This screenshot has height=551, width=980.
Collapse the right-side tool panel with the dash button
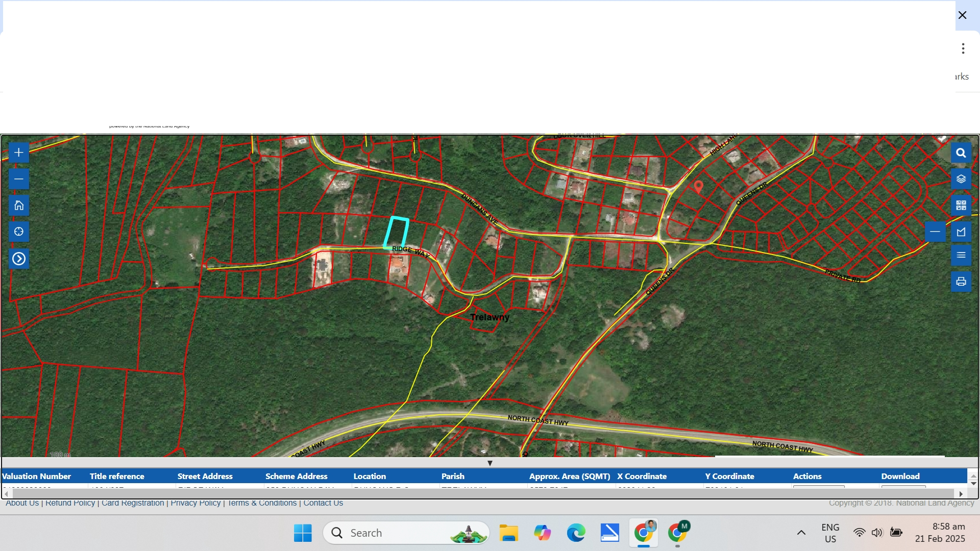pos(935,232)
